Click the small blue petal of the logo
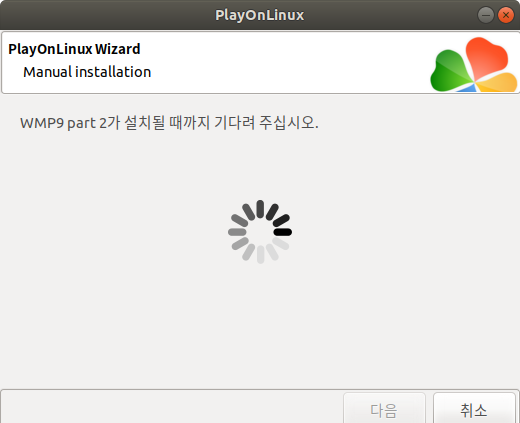Viewport: 520px width, 423px height. pyautogui.click(x=468, y=88)
